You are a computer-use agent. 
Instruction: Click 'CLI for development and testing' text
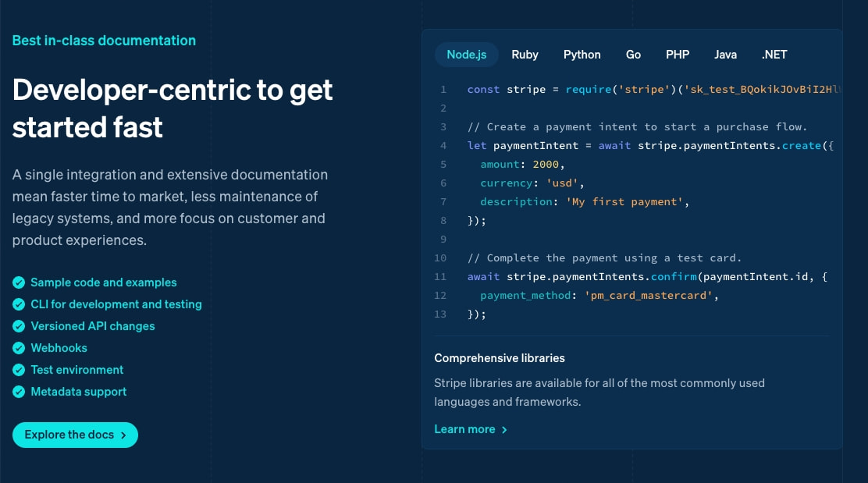coord(116,304)
